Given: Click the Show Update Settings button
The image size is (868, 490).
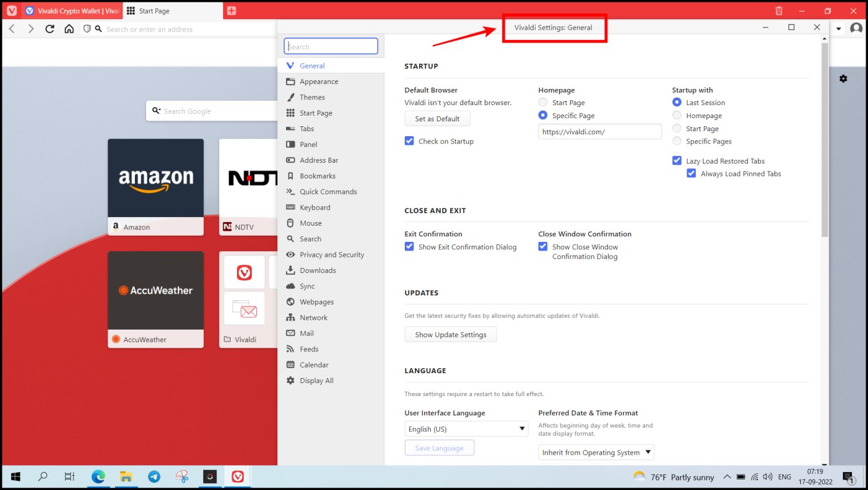Looking at the screenshot, I should pos(451,335).
